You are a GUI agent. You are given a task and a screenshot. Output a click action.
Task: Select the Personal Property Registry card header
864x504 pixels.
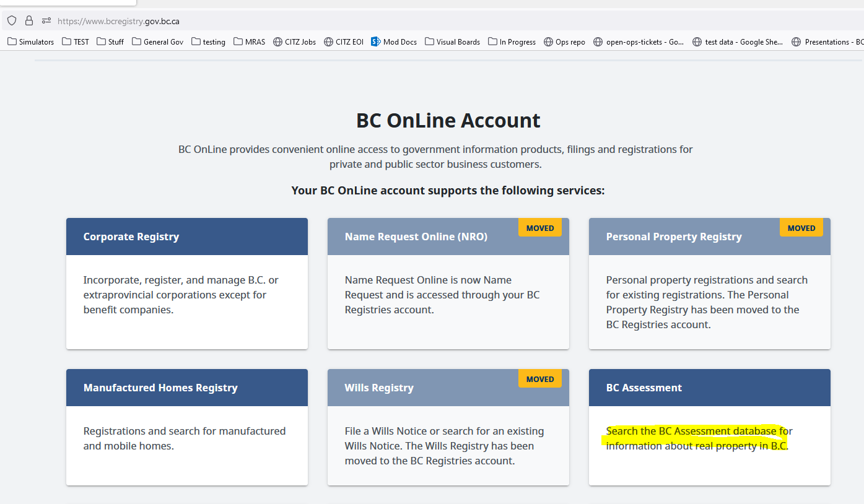pos(710,237)
